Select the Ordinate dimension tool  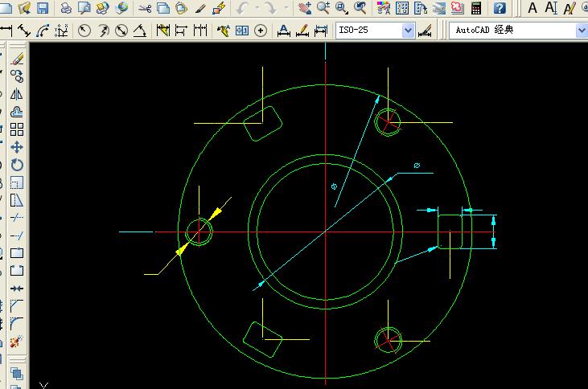(61, 31)
